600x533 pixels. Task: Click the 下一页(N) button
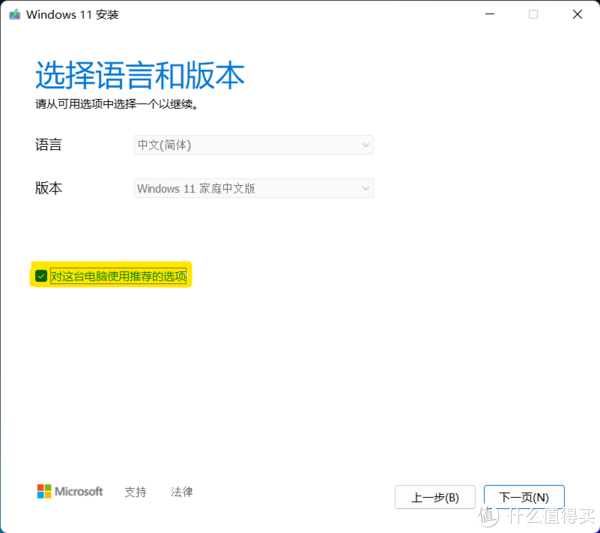(x=524, y=497)
